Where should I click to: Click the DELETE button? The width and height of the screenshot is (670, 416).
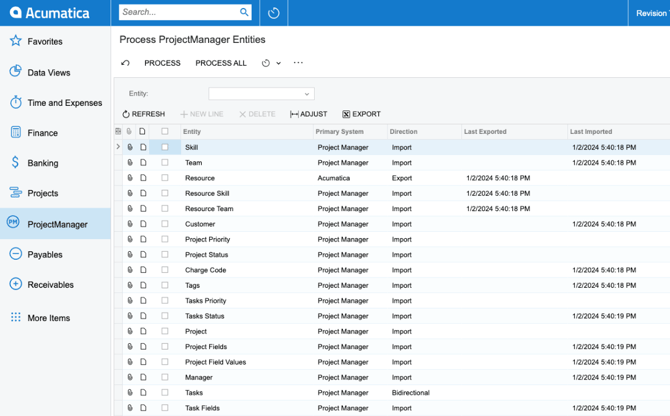click(257, 114)
